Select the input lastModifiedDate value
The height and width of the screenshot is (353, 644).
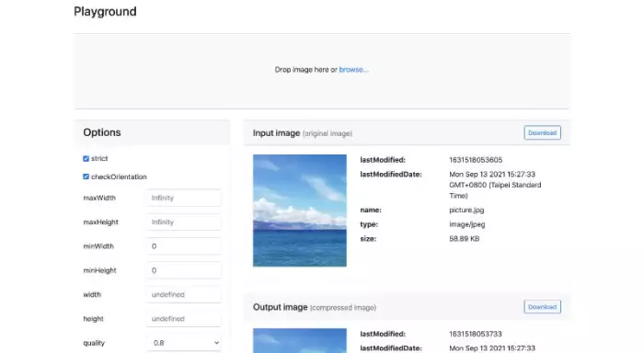[x=495, y=185]
